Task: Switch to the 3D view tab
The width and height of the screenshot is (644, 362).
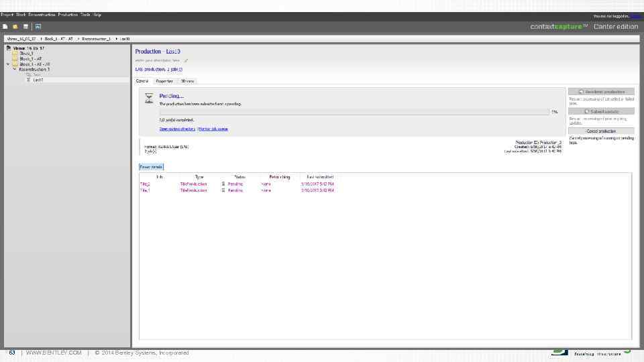Action: point(187,81)
